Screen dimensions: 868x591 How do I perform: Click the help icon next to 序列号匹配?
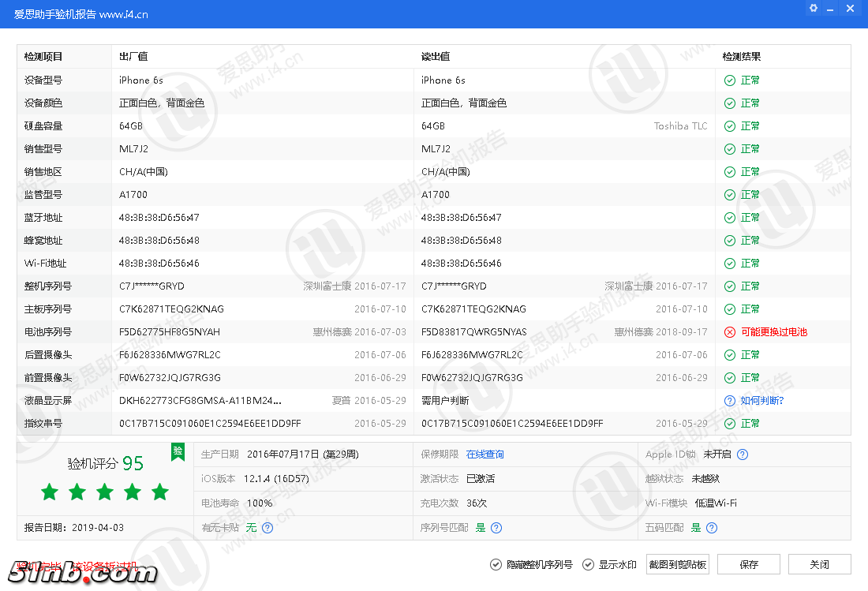coord(496,527)
